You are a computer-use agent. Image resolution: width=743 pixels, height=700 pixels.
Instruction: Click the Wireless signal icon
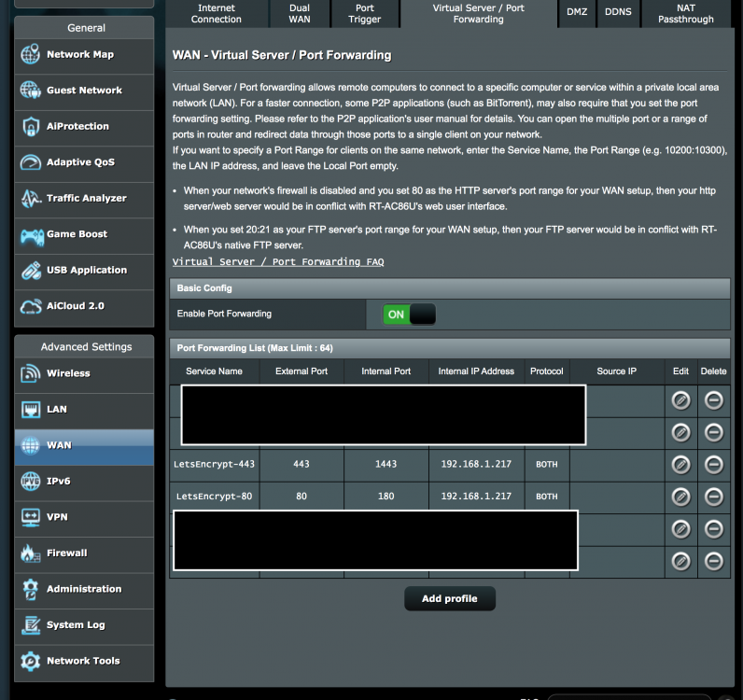tap(30, 373)
